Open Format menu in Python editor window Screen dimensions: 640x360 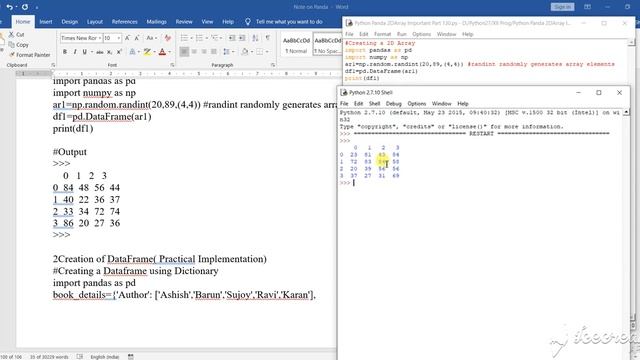point(382,34)
